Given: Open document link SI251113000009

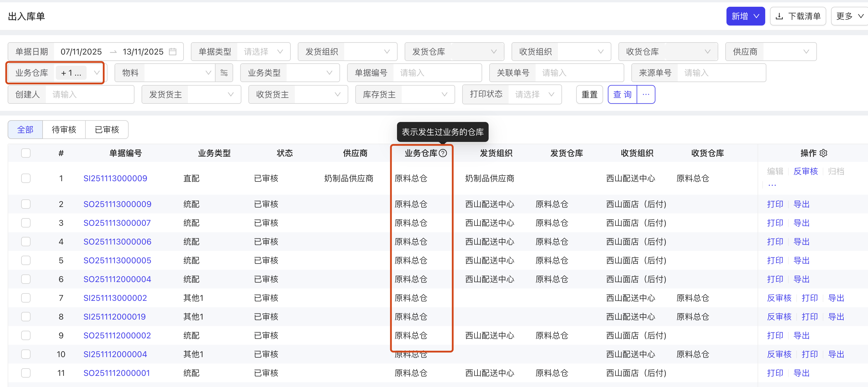Looking at the screenshot, I should pos(115,178).
